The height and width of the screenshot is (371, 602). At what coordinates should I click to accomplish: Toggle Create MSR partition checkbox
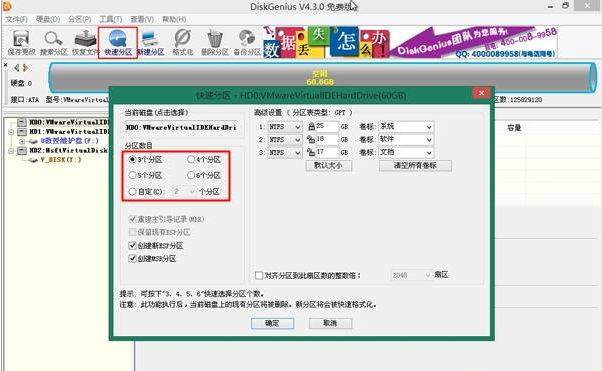(132, 258)
